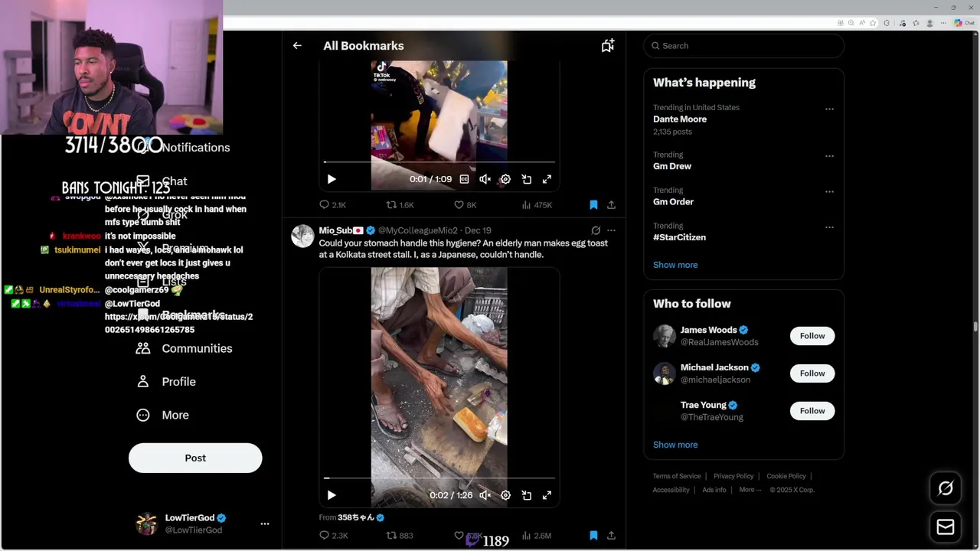Viewport: 980px width, 551px height.
Task: Expand the footer More menu
Action: tap(750, 490)
